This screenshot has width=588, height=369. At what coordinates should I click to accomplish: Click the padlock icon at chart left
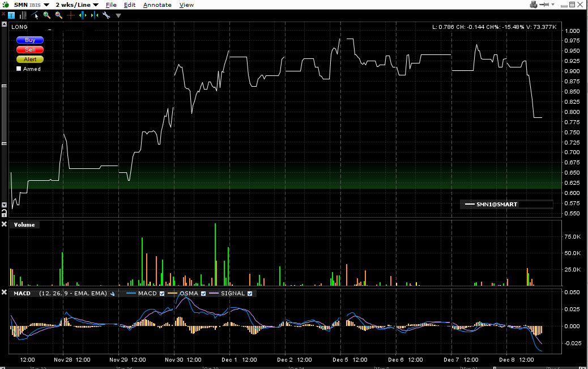(x=4, y=213)
